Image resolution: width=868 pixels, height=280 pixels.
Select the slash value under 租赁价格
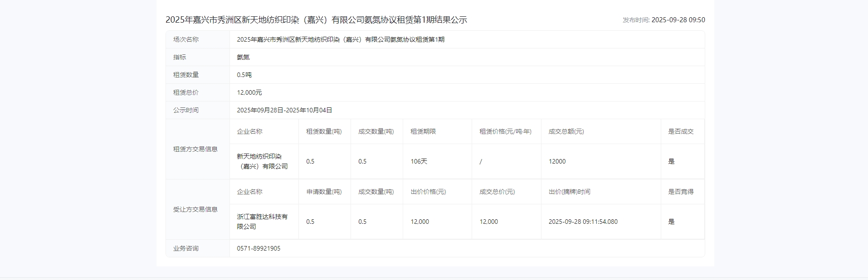[x=481, y=161]
